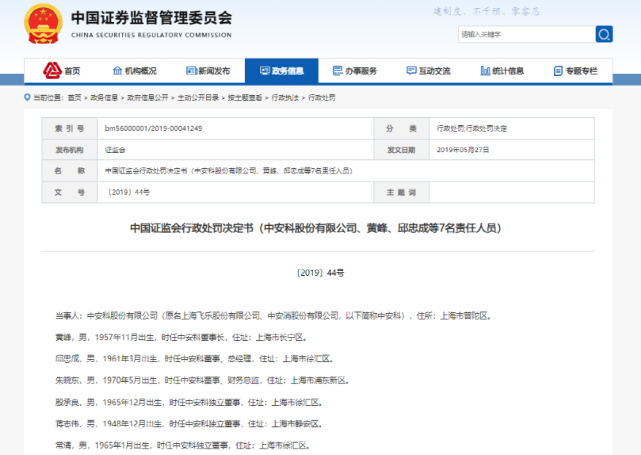Click the magnifier search button
This screenshot has width=641, height=455.
(x=604, y=34)
